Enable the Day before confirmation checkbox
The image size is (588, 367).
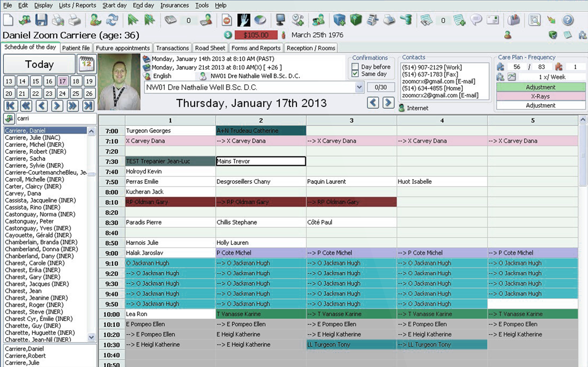[355, 67]
